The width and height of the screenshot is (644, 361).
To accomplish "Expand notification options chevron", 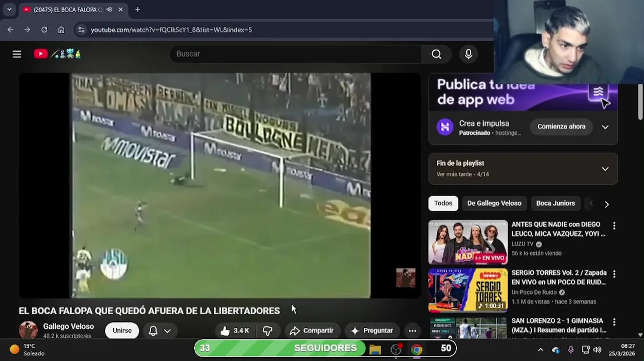I will (168, 331).
